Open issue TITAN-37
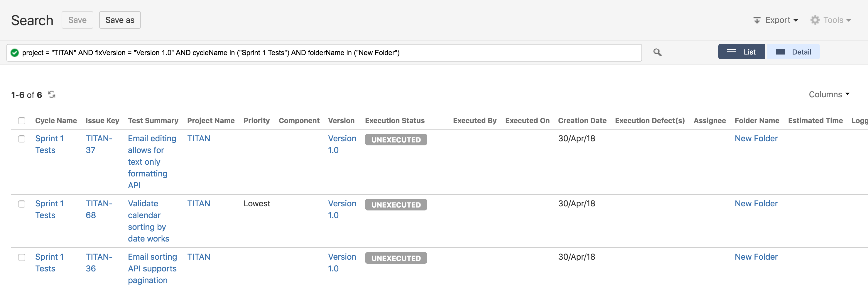This screenshot has width=868, height=289. pos(99,144)
